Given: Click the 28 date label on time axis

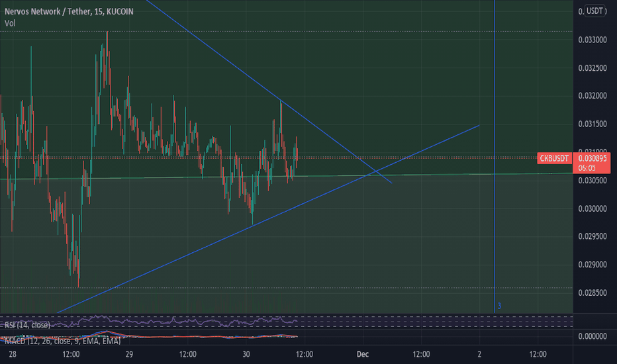Looking at the screenshot, I should click(13, 354).
